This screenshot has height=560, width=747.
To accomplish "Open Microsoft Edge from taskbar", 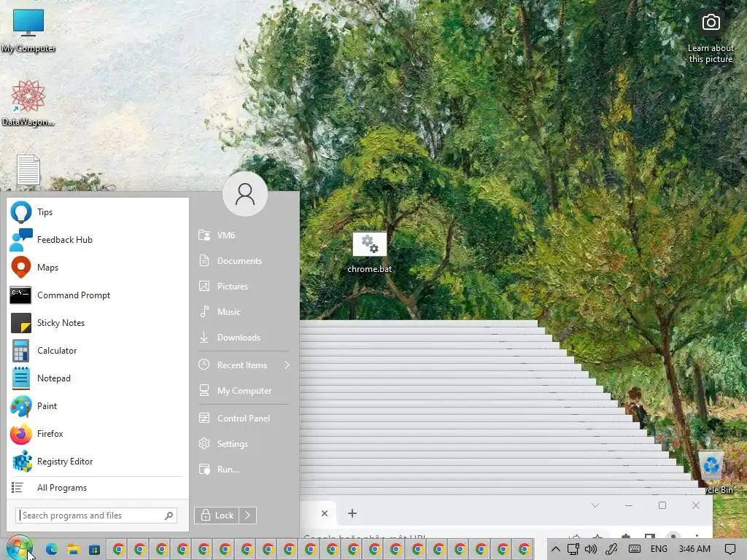I will click(x=52, y=550).
